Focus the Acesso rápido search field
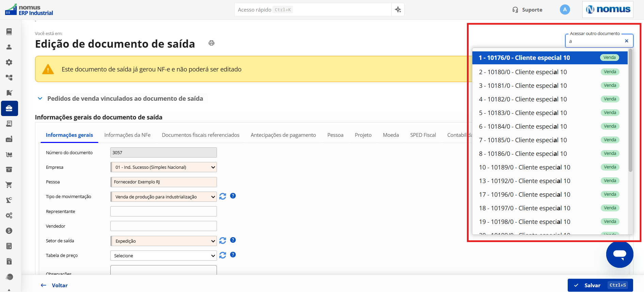644x292 pixels. point(313,10)
